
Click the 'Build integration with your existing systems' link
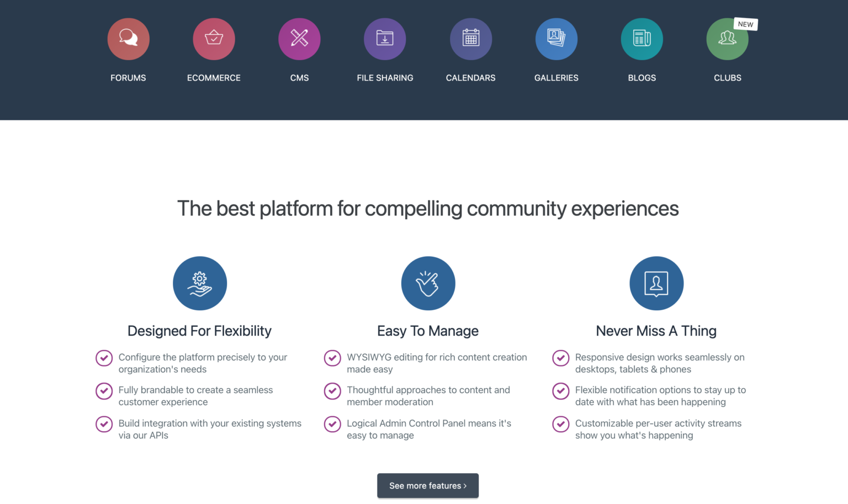[210, 429]
